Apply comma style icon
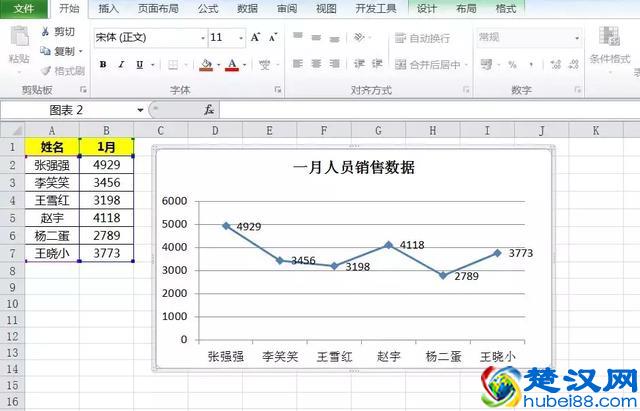 tap(531, 64)
